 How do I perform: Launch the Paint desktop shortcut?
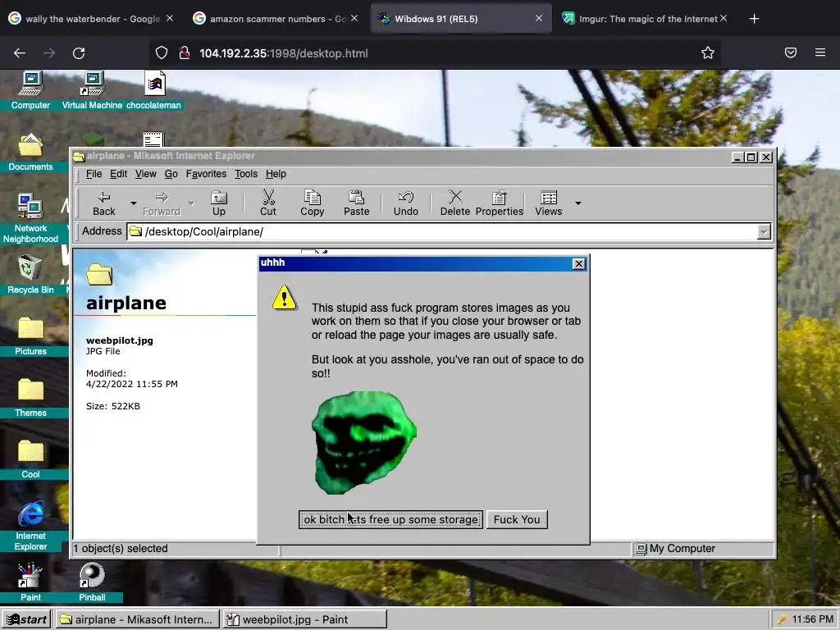tap(30, 582)
